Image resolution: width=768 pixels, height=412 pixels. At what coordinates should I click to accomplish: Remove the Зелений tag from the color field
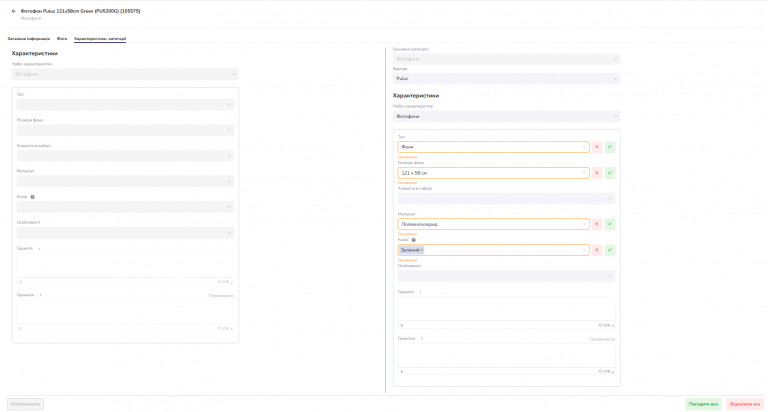click(x=422, y=250)
